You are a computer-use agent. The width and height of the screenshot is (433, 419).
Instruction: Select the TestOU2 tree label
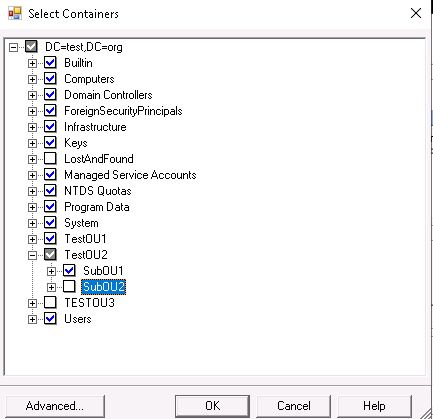(86, 255)
